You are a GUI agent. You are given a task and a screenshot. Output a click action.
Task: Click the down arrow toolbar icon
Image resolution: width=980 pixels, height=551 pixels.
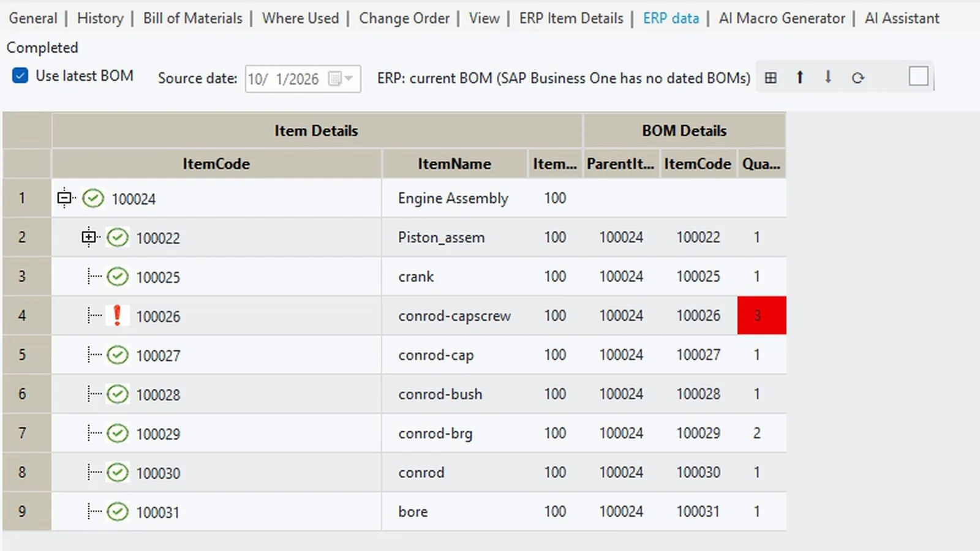pos(828,77)
